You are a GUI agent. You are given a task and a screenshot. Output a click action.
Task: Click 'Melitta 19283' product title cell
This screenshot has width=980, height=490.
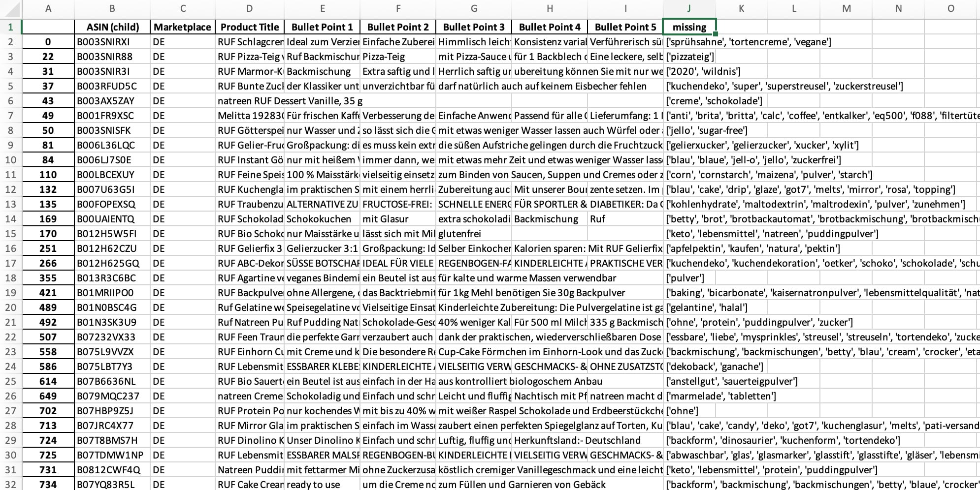click(x=250, y=116)
